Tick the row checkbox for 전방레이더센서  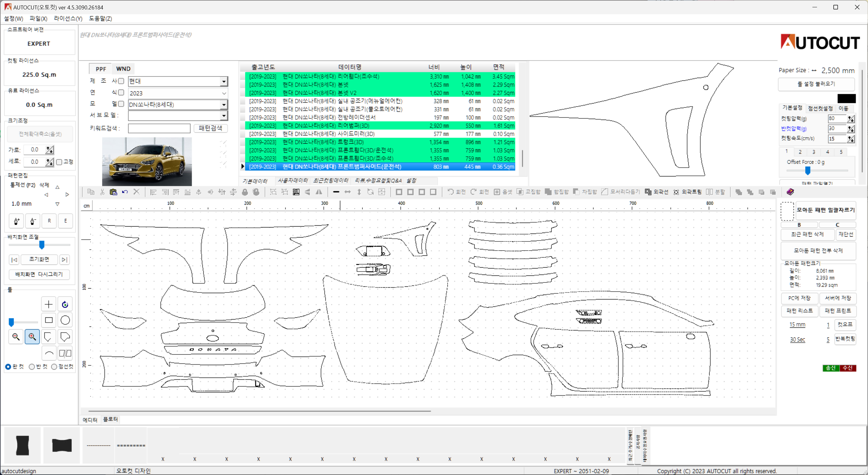pyautogui.click(x=243, y=117)
